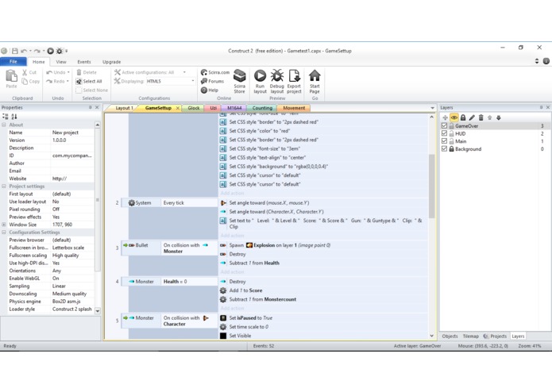The width and height of the screenshot is (552, 392).
Task: Open the Forums link in Online group
Action: coord(212,81)
